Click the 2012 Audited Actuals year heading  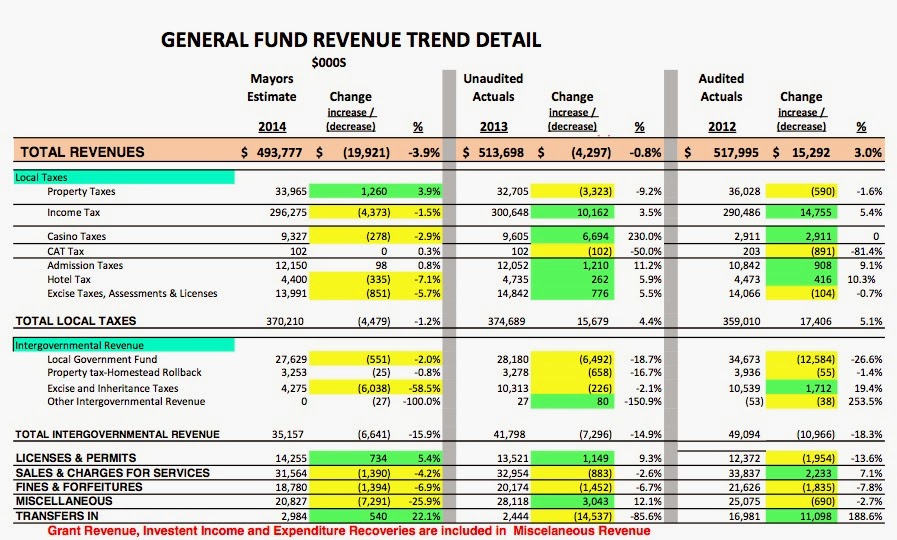click(722, 126)
